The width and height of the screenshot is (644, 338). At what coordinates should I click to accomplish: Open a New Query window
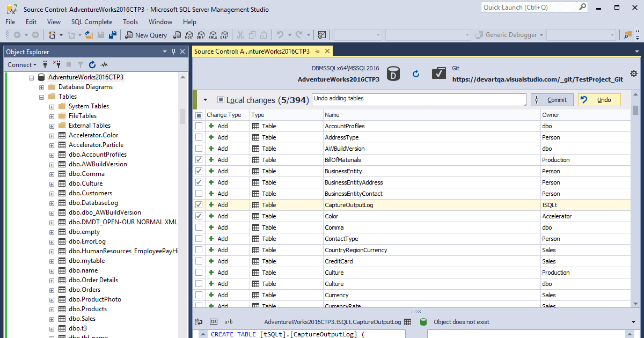[x=146, y=34]
